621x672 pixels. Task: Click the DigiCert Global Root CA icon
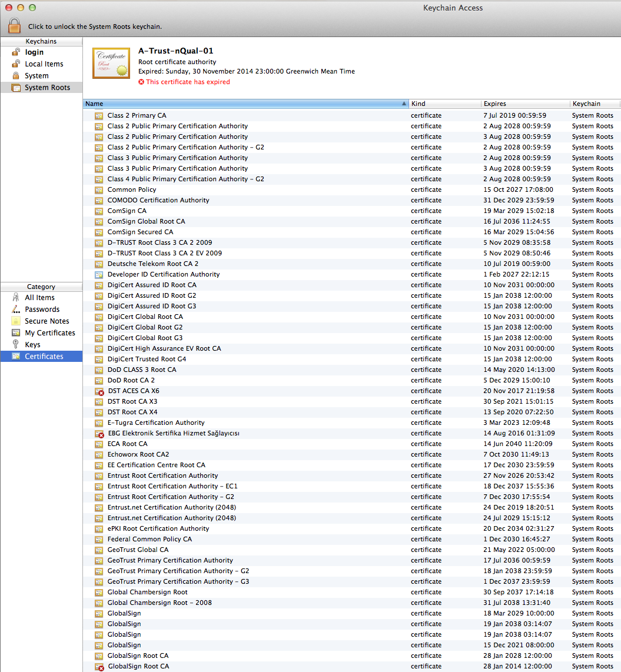98,317
